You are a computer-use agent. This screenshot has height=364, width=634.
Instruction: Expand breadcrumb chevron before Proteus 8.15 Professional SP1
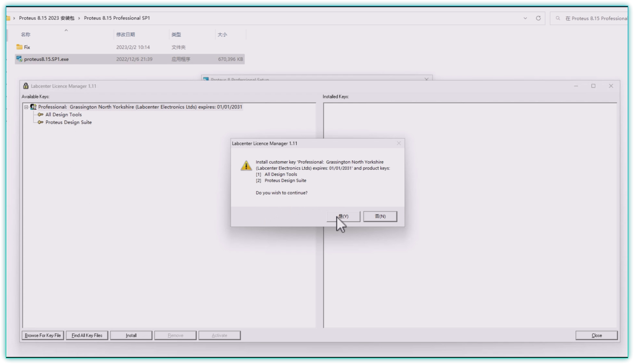point(79,18)
